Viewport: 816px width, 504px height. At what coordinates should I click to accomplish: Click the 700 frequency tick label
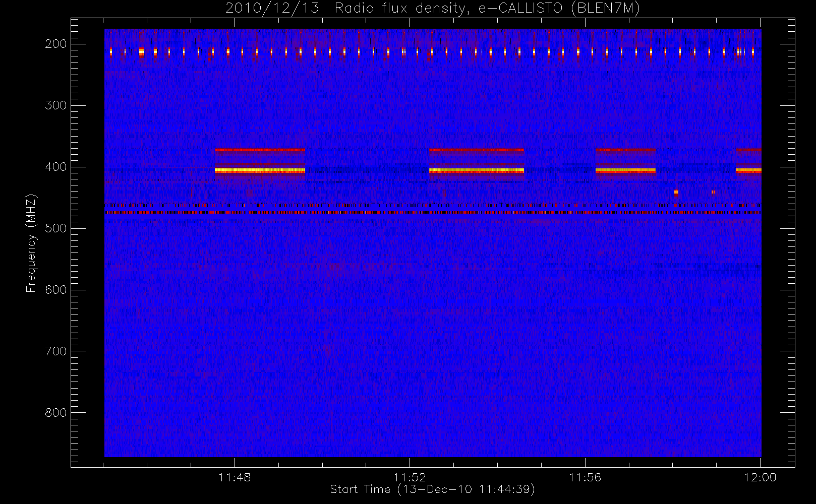pyautogui.click(x=56, y=351)
